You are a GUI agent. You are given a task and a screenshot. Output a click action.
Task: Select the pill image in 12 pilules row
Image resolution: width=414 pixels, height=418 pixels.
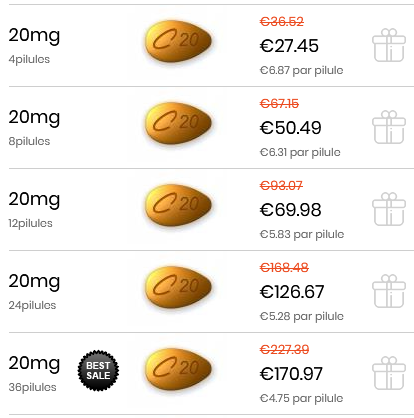tap(178, 205)
